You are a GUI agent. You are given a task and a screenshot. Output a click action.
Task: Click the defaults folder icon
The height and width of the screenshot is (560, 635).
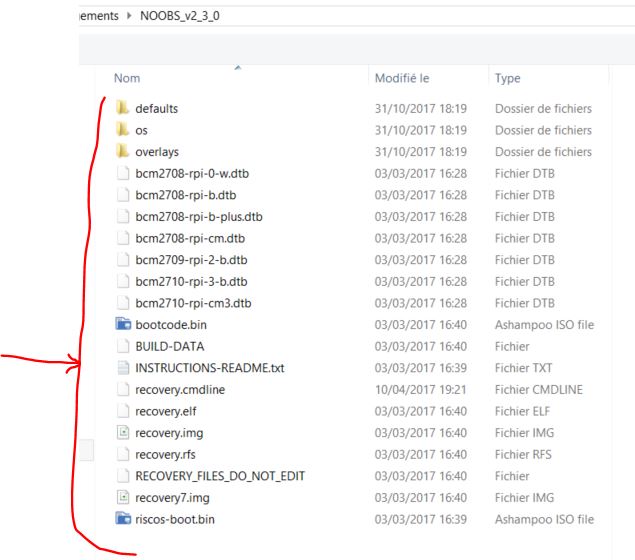[x=123, y=108]
